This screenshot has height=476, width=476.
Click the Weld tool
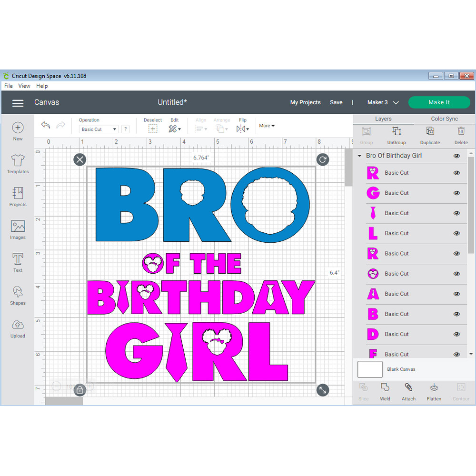pyautogui.click(x=385, y=391)
